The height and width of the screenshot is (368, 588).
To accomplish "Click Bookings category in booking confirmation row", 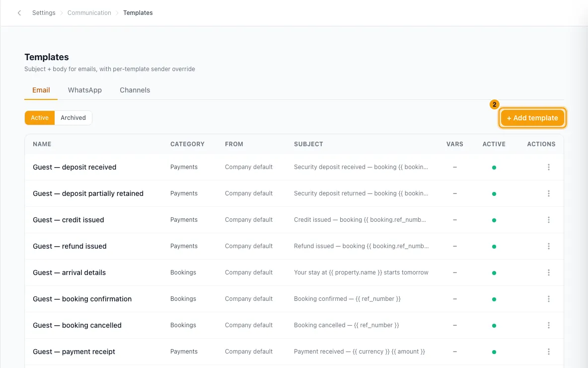I will pyautogui.click(x=183, y=299).
